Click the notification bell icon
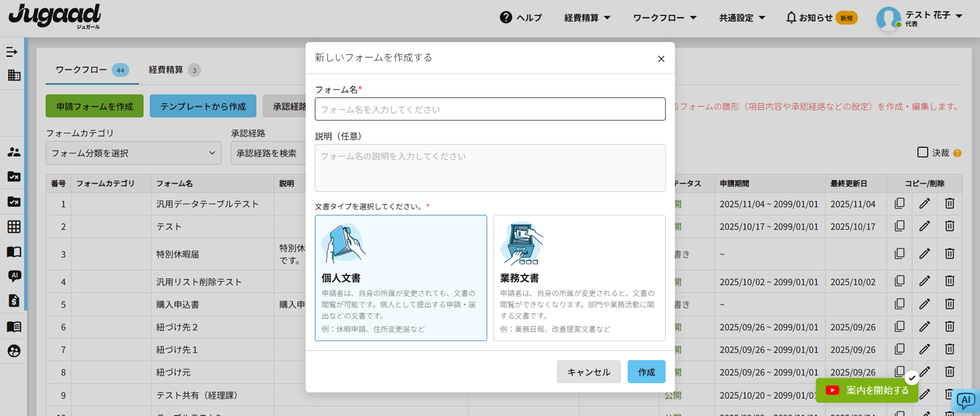The image size is (980, 416). tap(791, 18)
